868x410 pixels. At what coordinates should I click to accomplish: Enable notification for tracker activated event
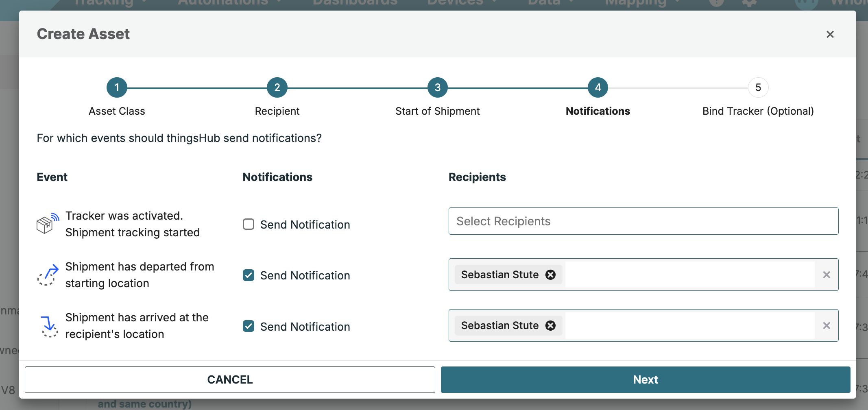pyautogui.click(x=249, y=225)
